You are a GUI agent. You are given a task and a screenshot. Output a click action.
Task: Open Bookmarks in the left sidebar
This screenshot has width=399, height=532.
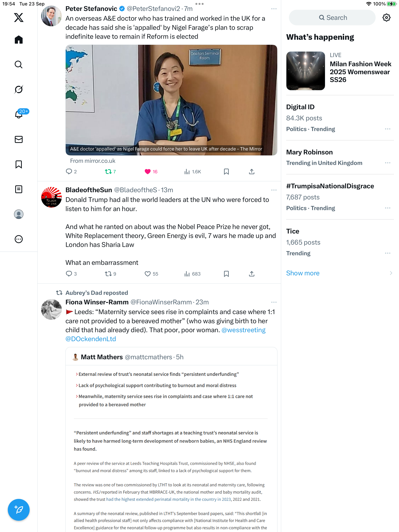coord(19,165)
